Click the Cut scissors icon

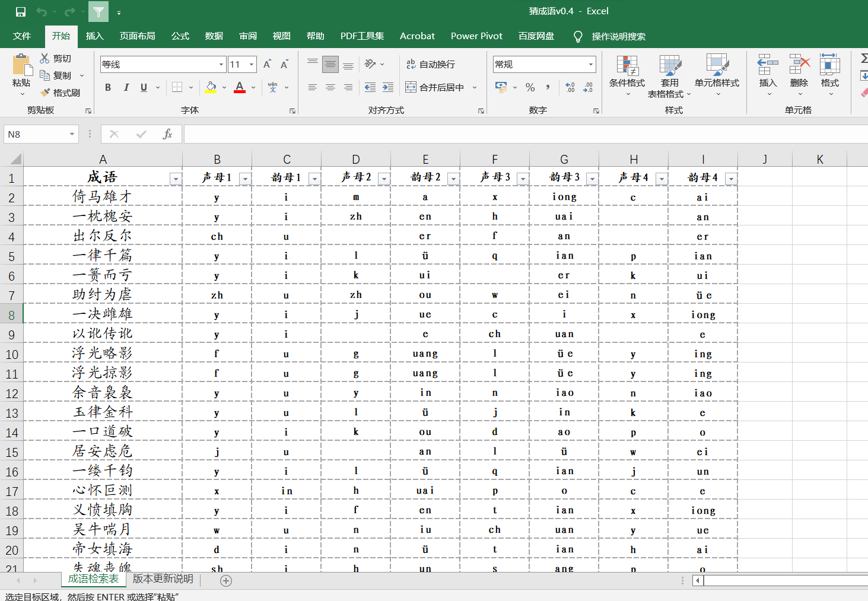[45, 58]
